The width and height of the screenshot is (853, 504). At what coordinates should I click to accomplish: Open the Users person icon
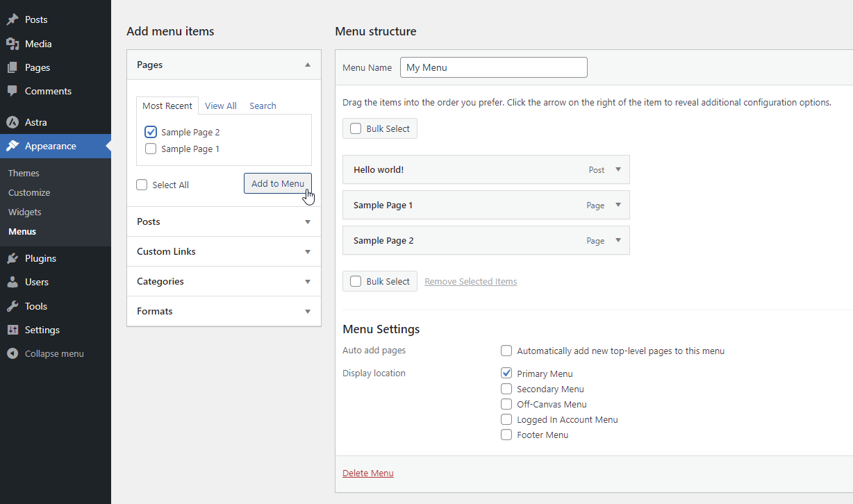[13, 282]
